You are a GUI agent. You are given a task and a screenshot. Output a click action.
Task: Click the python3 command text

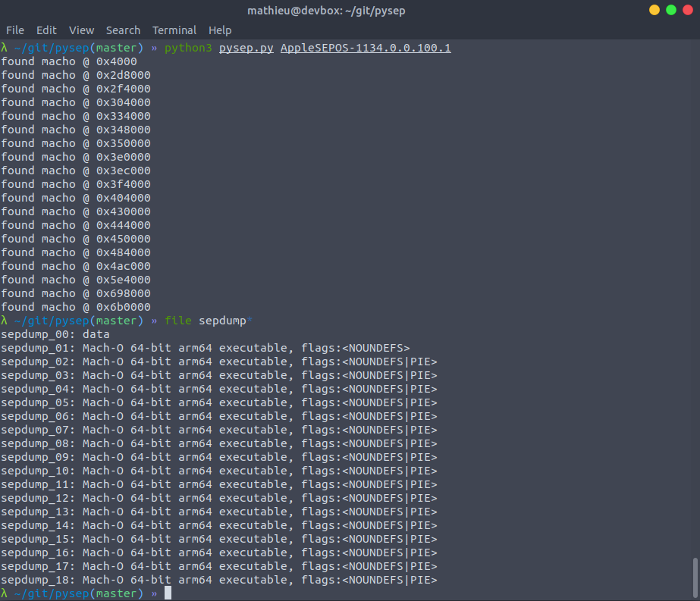pos(188,48)
